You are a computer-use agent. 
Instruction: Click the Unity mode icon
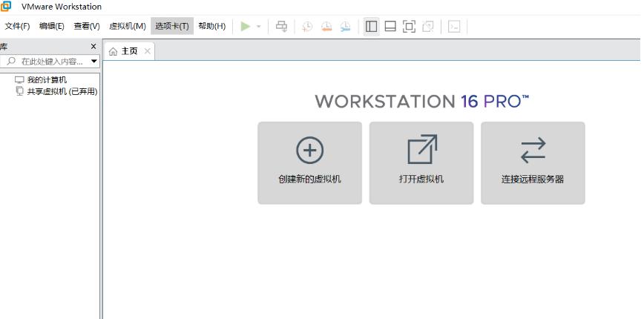428,27
